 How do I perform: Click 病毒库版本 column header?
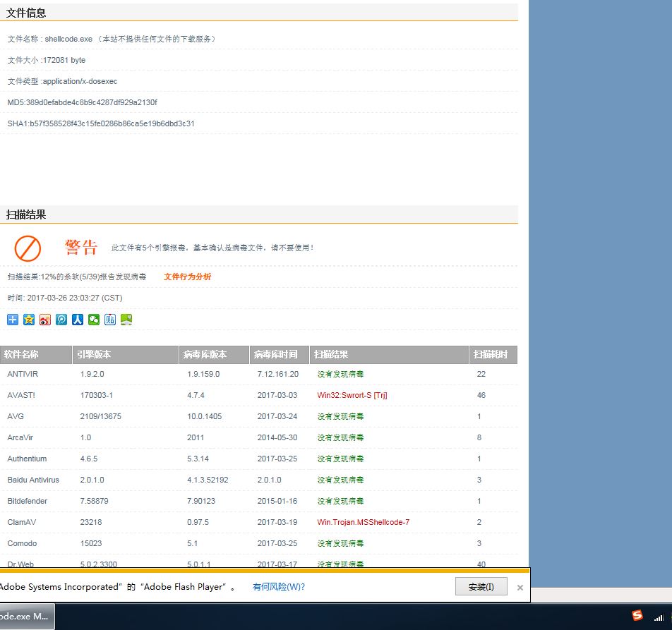tap(214, 355)
